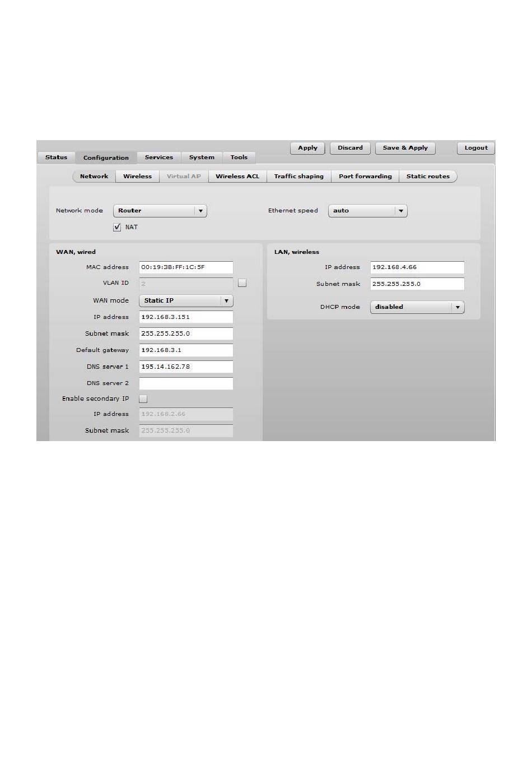Uncheck the NAT checkbox
This screenshot has height=783, width=532.
tap(117, 227)
